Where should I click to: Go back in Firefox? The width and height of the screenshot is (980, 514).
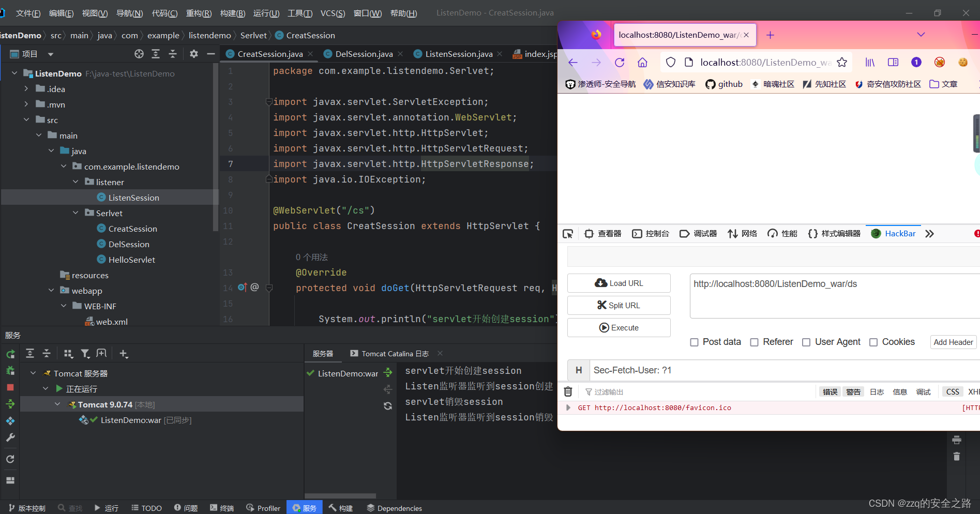point(573,63)
